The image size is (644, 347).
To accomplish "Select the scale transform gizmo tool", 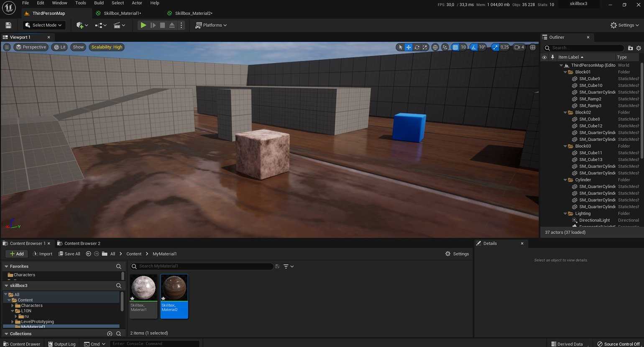I will coord(425,47).
